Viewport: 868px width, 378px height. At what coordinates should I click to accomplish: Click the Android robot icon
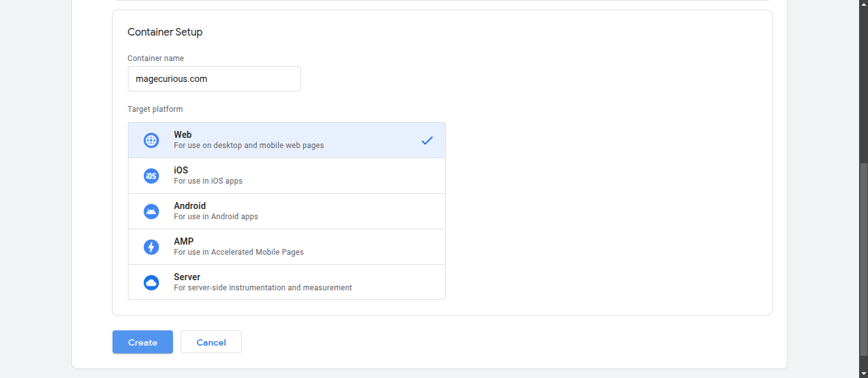point(151,211)
